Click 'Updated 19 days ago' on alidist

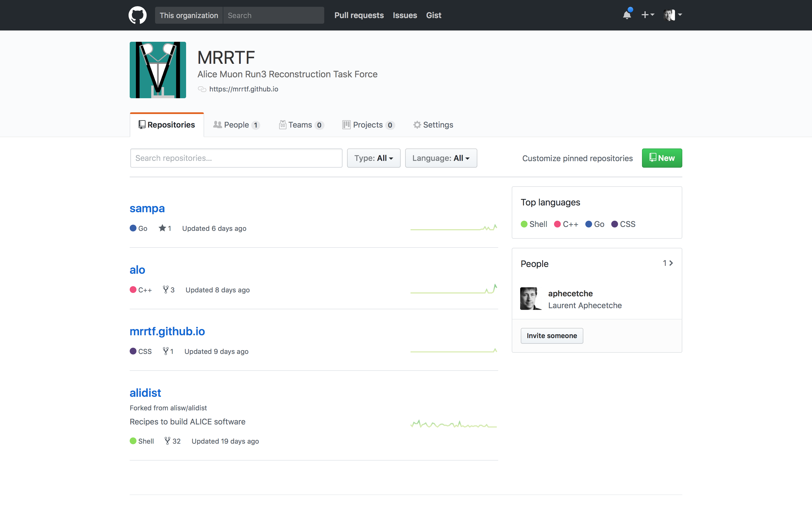pyautogui.click(x=225, y=441)
